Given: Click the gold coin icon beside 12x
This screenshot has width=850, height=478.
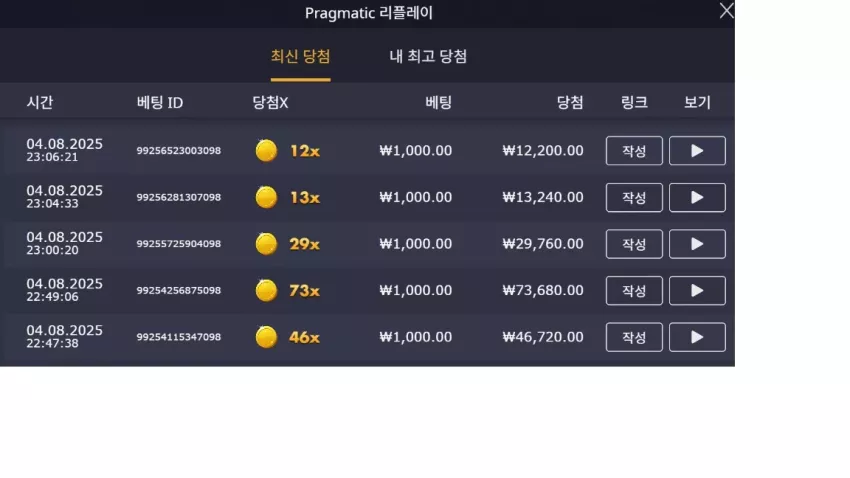Looking at the screenshot, I should pyautogui.click(x=266, y=151).
